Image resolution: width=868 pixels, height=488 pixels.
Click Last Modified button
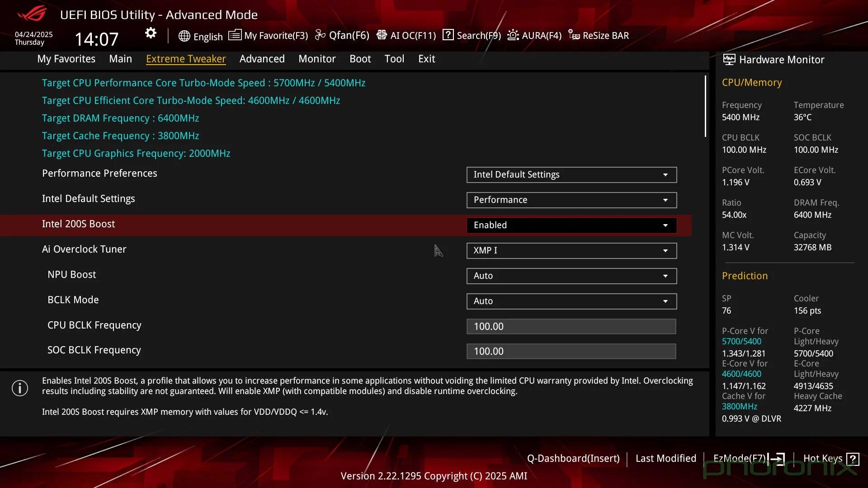point(665,459)
